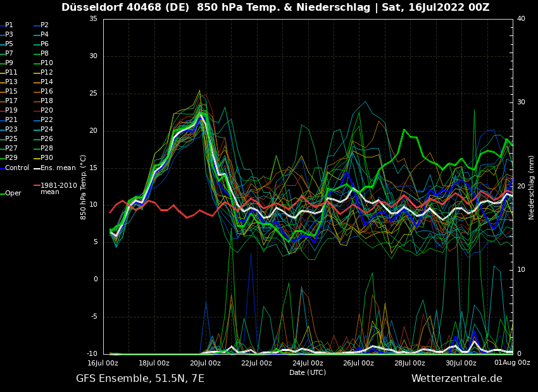Screen dimensions: 538x392
Task: Click the P1 legend entry
Action: [x=9, y=25]
